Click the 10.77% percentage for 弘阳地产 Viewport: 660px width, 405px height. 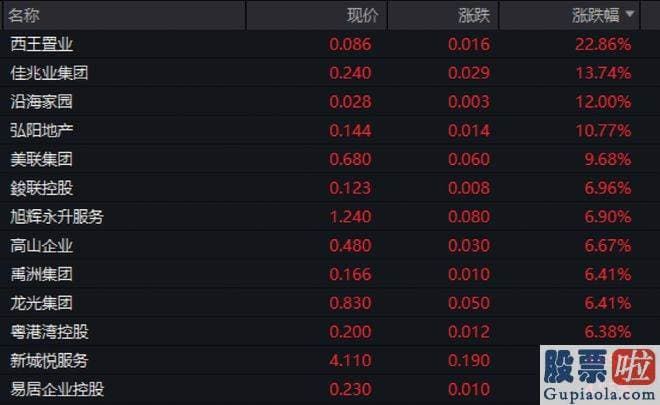[603, 131]
